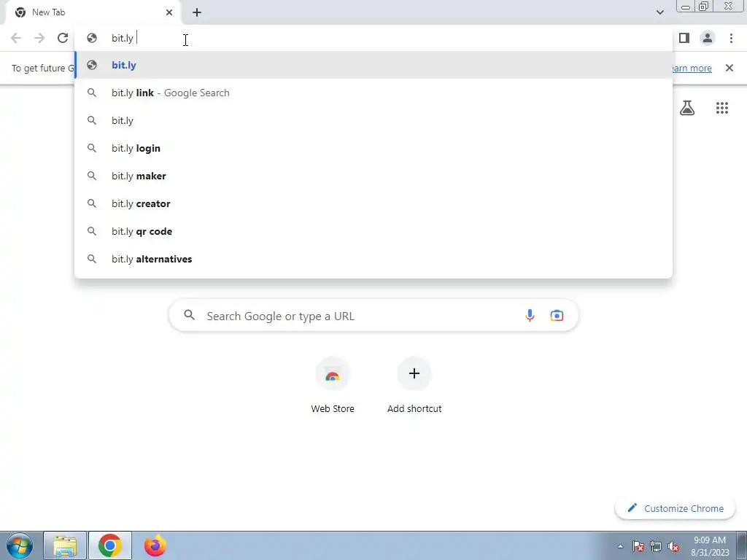This screenshot has height=560, width=747.
Task: Click in the address bar text field
Action: [373, 38]
